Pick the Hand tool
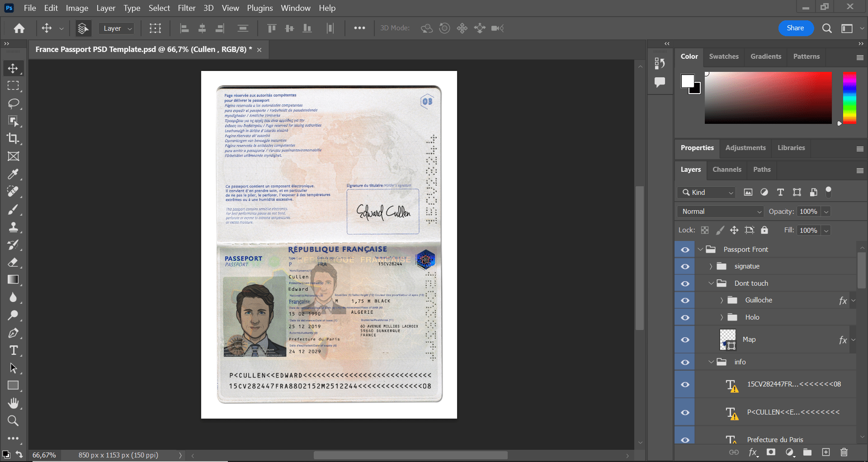The width and height of the screenshot is (868, 462). tap(14, 403)
